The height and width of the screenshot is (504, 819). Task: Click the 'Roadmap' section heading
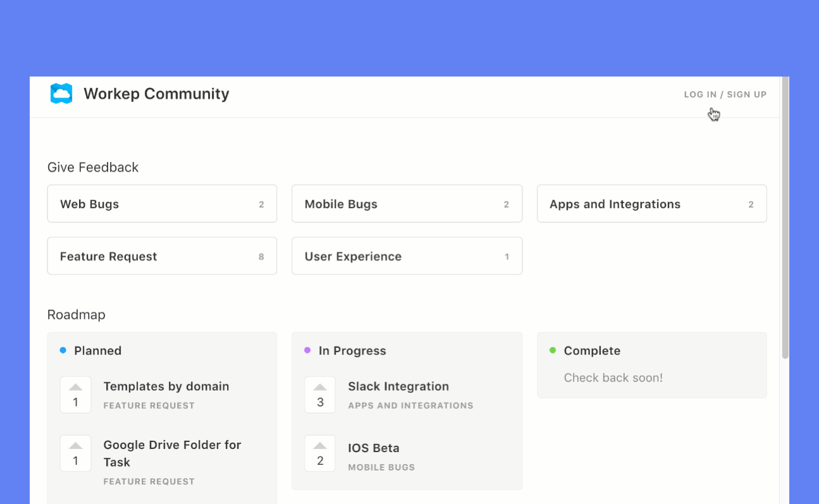[x=77, y=314]
